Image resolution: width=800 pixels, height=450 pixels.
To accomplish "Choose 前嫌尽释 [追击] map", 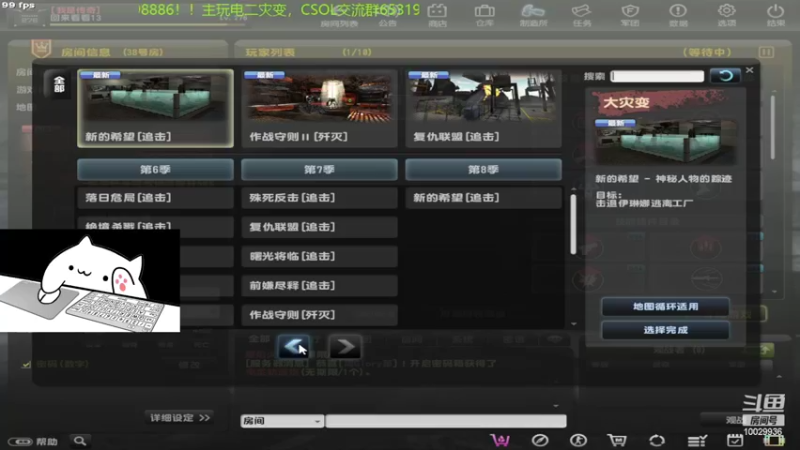I will point(319,286).
